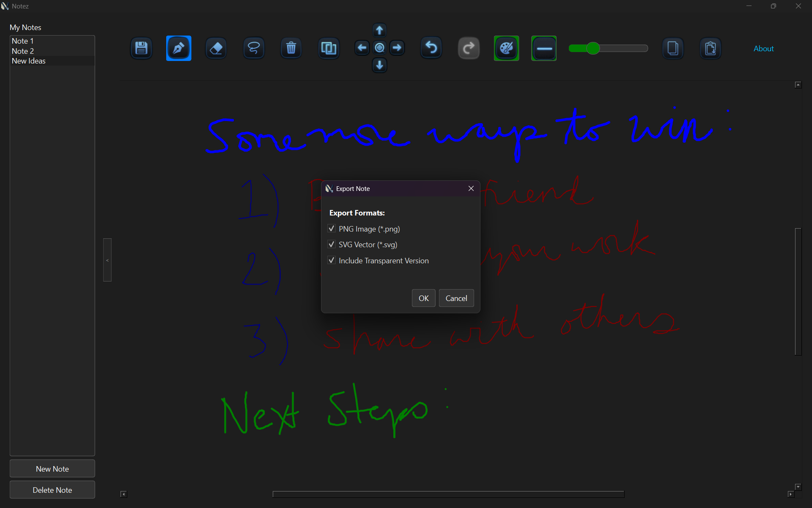Image resolution: width=812 pixels, height=508 pixels.
Task: Open the About page
Action: coord(763,48)
